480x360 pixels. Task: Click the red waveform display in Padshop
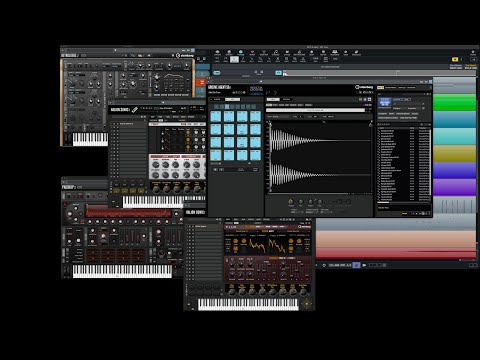(x=128, y=210)
